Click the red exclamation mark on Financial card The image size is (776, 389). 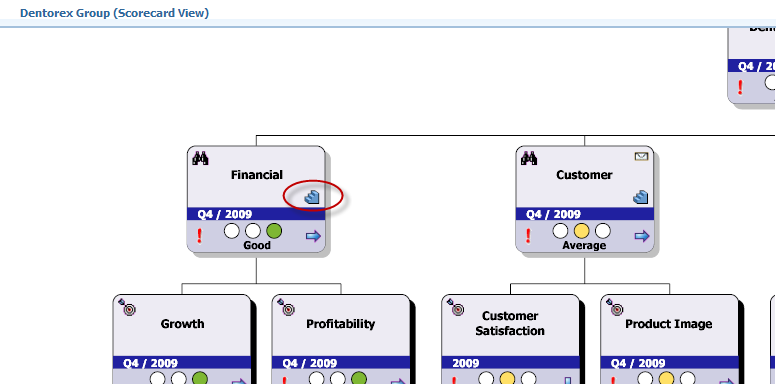tap(200, 236)
